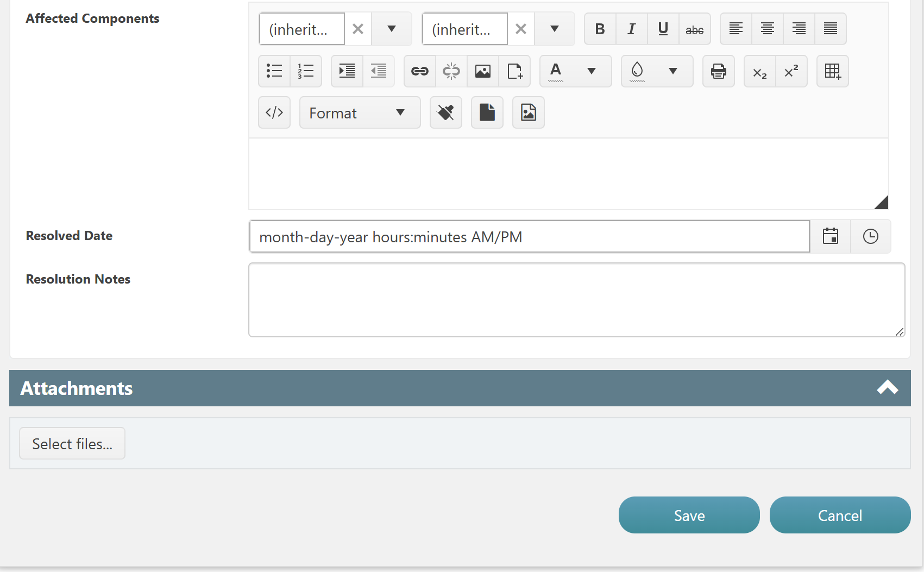Click the Select files button

click(72, 443)
